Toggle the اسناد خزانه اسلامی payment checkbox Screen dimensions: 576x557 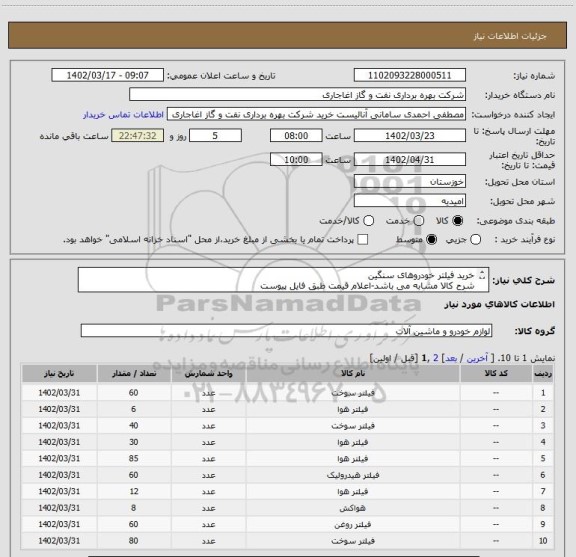point(363,240)
